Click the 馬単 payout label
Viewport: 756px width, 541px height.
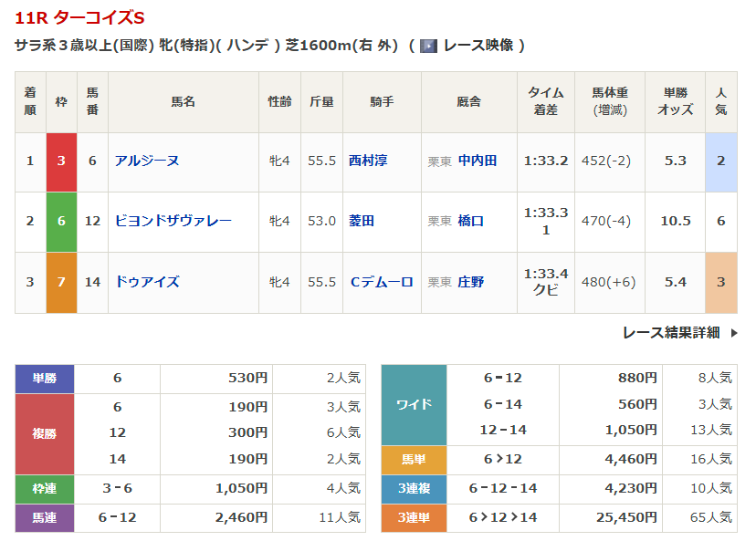tap(414, 460)
